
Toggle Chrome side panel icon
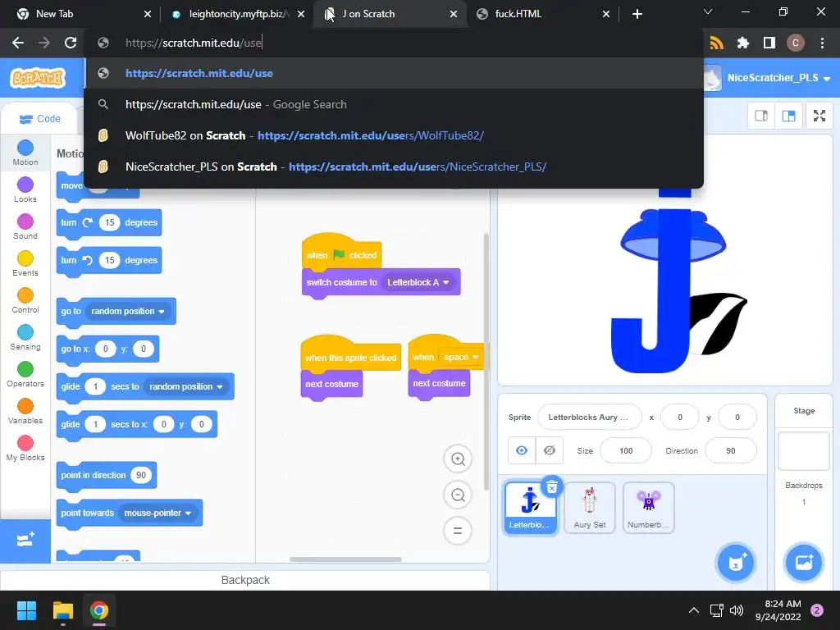coord(769,43)
